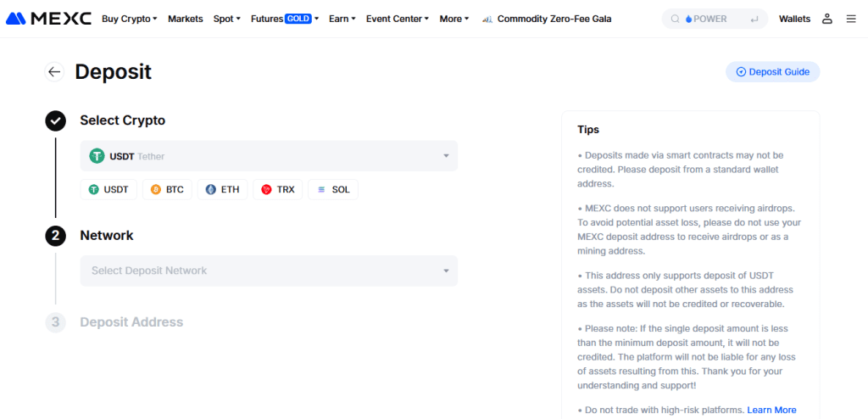Screen dimensions: 868x419
Task: Click the Tether icon in selected crypto
Action: click(97, 156)
